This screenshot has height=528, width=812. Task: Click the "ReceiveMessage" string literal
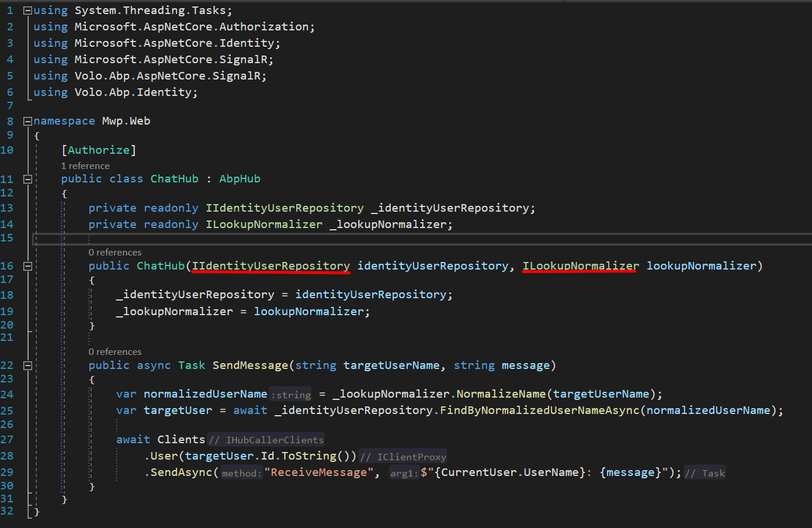point(318,472)
